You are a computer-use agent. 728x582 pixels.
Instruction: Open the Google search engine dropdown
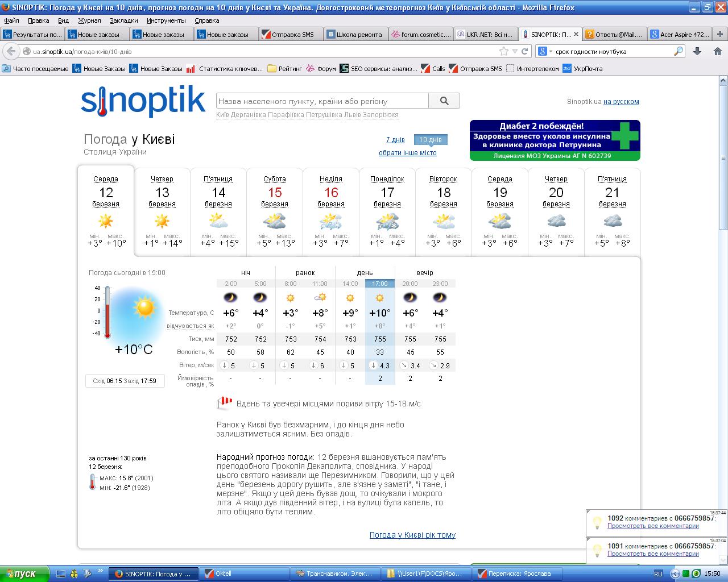544,51
